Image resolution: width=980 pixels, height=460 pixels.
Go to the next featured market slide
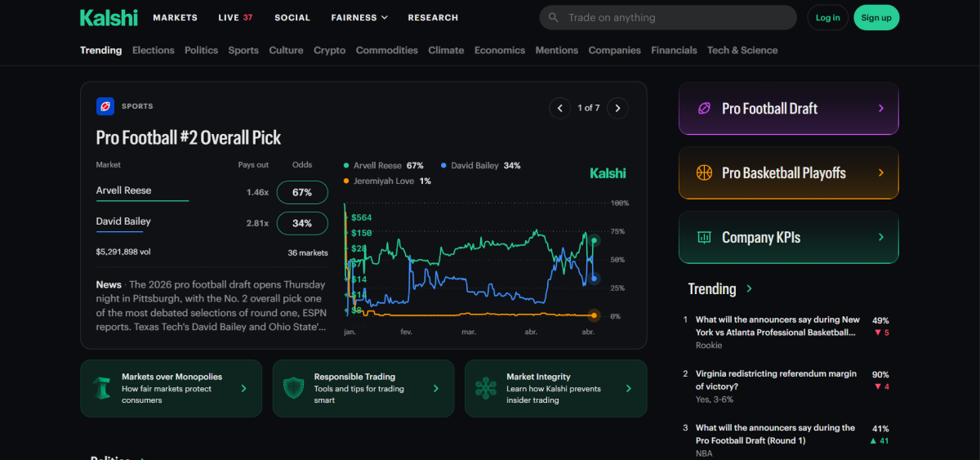618,107
